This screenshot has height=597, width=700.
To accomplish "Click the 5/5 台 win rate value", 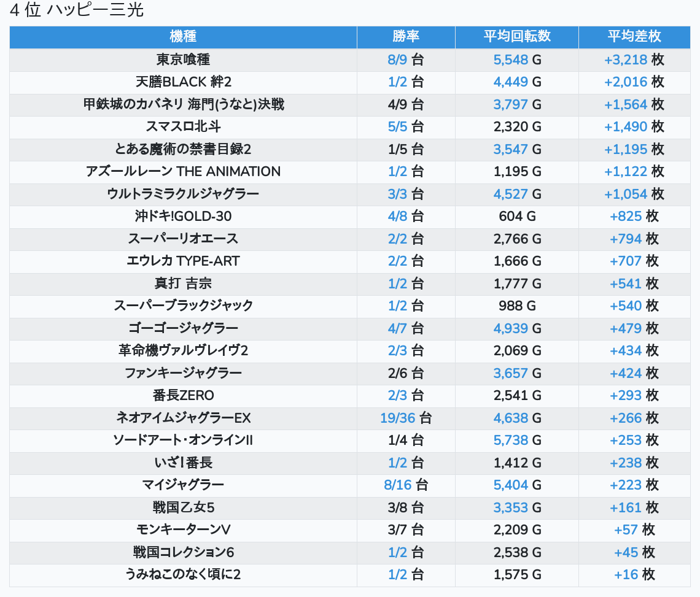I will coord(406,127).
